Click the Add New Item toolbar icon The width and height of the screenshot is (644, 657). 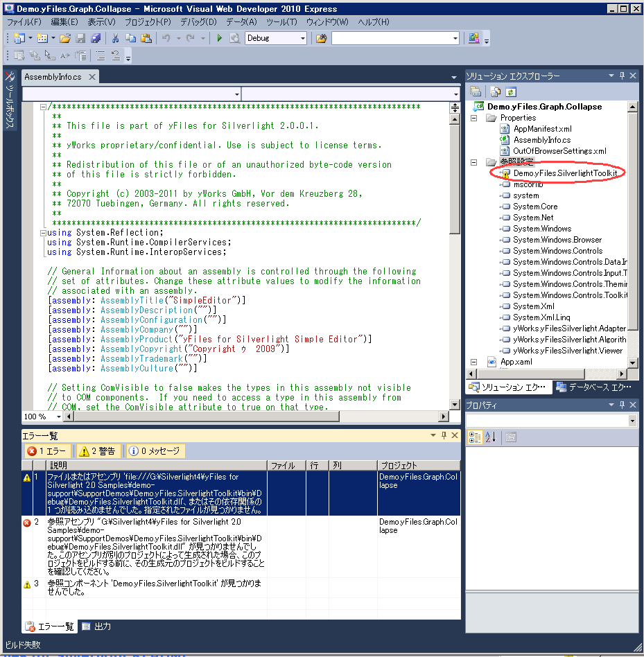pos(42,38)
